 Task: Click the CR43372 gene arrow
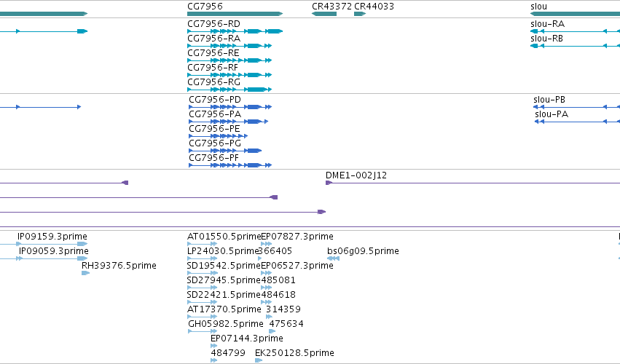coord(324,14)
